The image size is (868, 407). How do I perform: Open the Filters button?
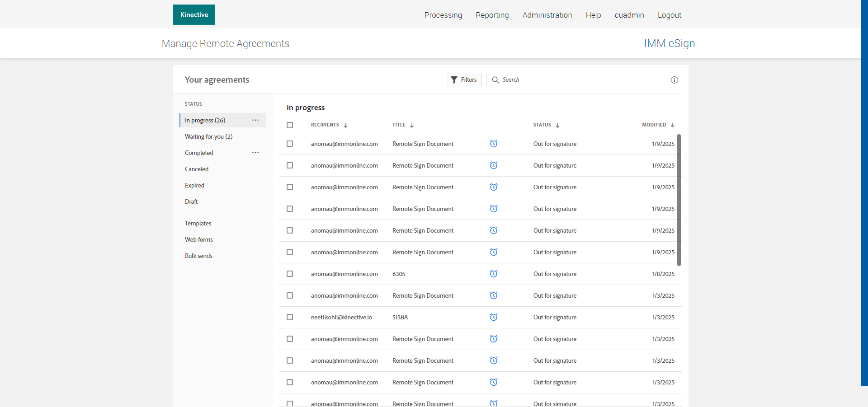point(464,80)
